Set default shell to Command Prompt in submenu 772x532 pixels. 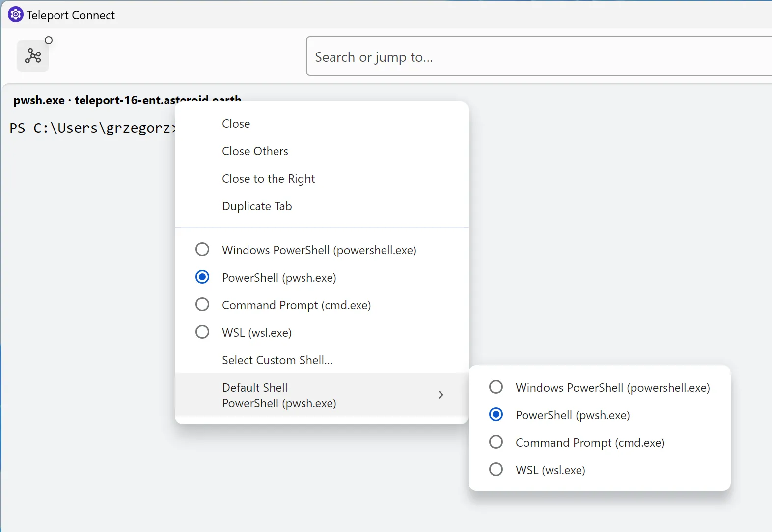coord(599,443)
